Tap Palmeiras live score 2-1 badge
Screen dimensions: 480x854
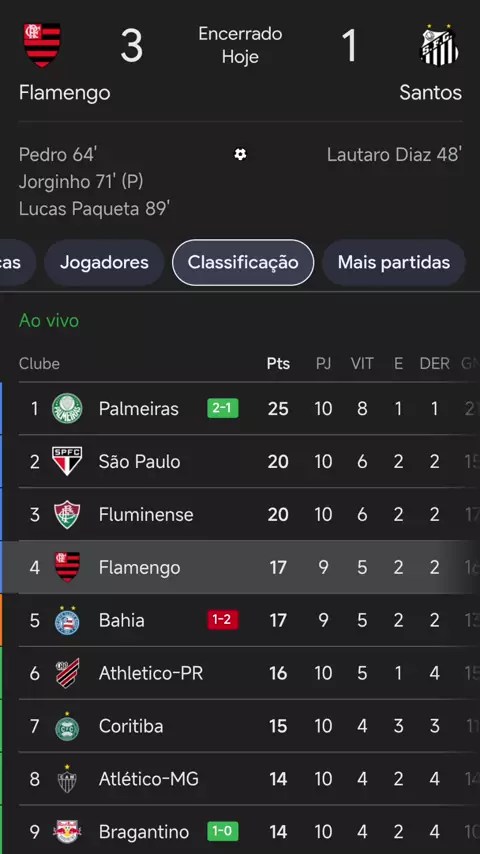222,408
